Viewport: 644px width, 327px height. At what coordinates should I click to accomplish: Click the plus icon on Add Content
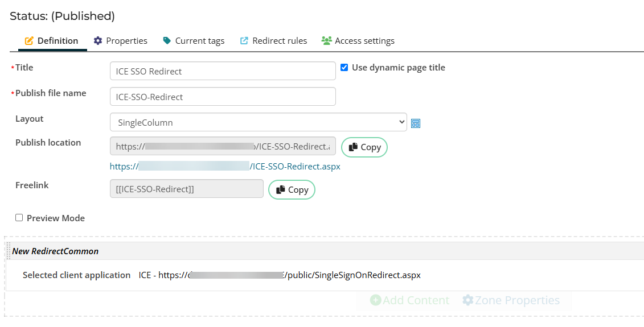point(375,300)
